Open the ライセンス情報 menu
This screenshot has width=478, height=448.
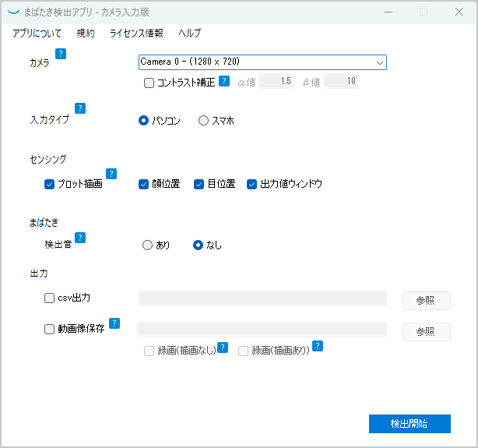[136, 33]
